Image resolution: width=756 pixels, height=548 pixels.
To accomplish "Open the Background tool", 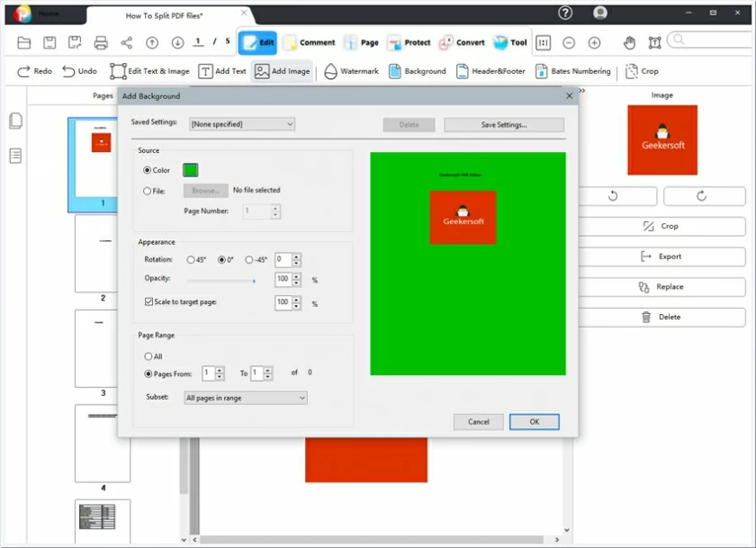I will [x=417, y=71].
